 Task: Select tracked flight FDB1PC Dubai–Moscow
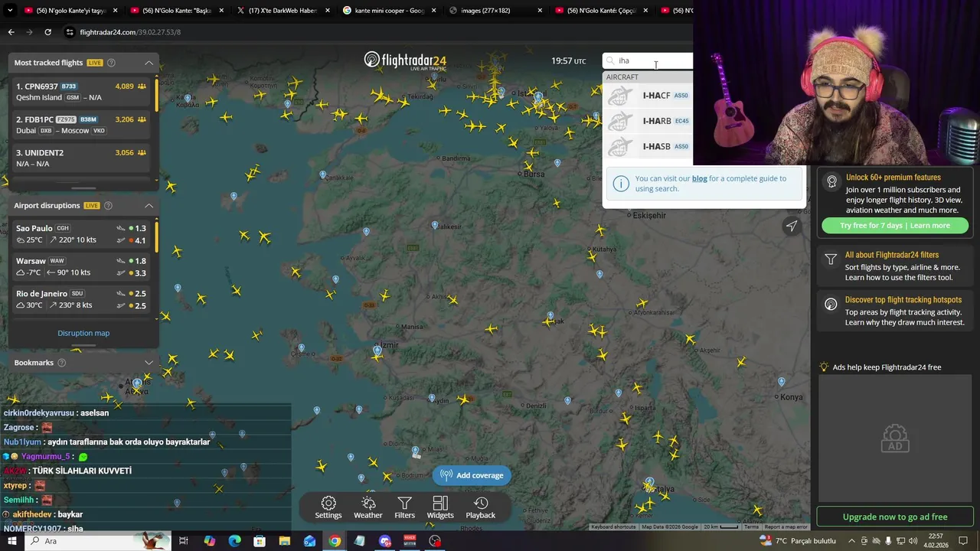(x=82, y=125)
